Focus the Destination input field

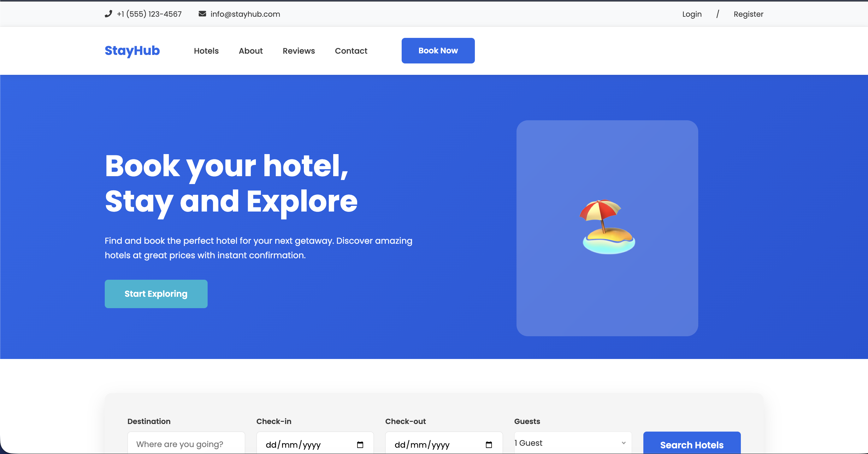tap(186, 444)
